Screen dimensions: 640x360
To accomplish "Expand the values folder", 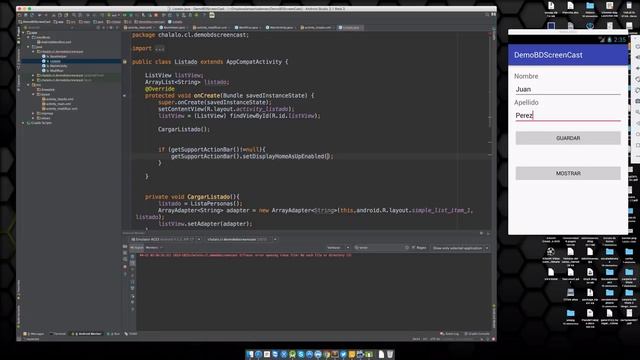I will [33, 118].
